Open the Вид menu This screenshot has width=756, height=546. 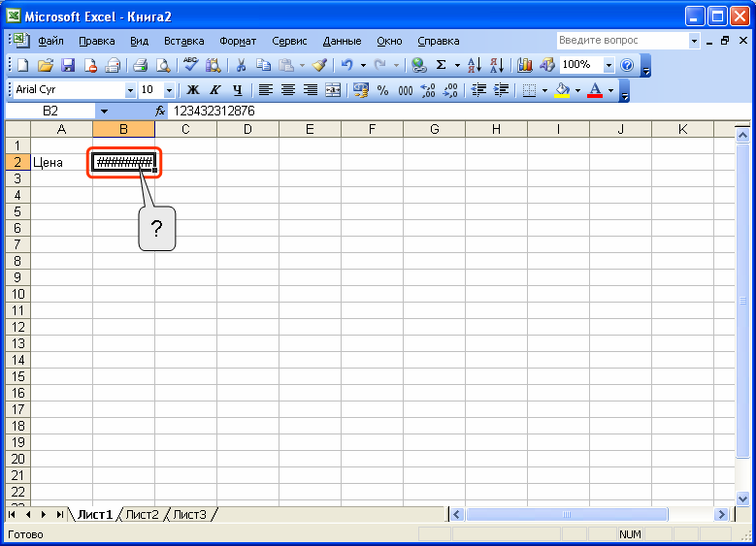click(x=139, y=41)
